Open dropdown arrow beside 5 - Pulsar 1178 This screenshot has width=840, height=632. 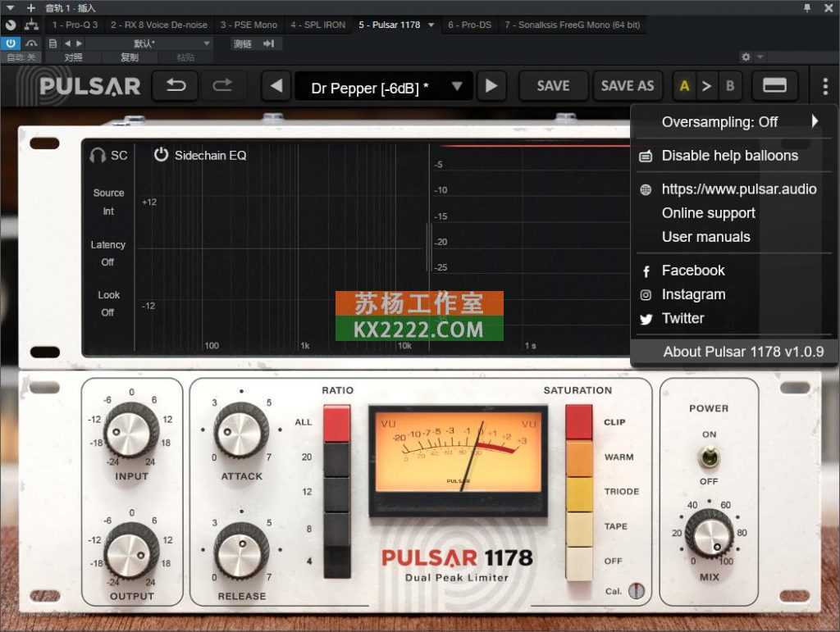[431, 25]
